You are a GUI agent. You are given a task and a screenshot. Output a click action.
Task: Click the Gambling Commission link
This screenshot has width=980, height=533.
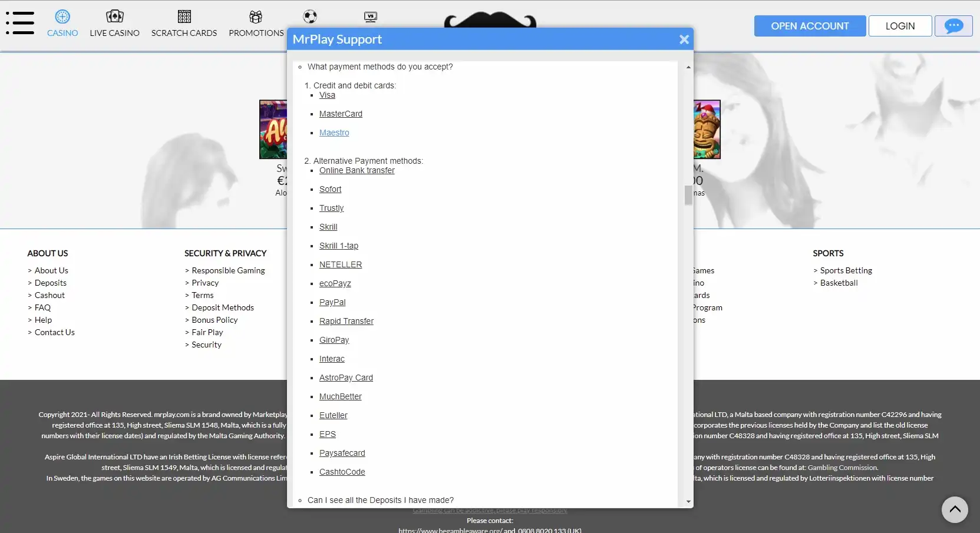click(x=842, y=468)
